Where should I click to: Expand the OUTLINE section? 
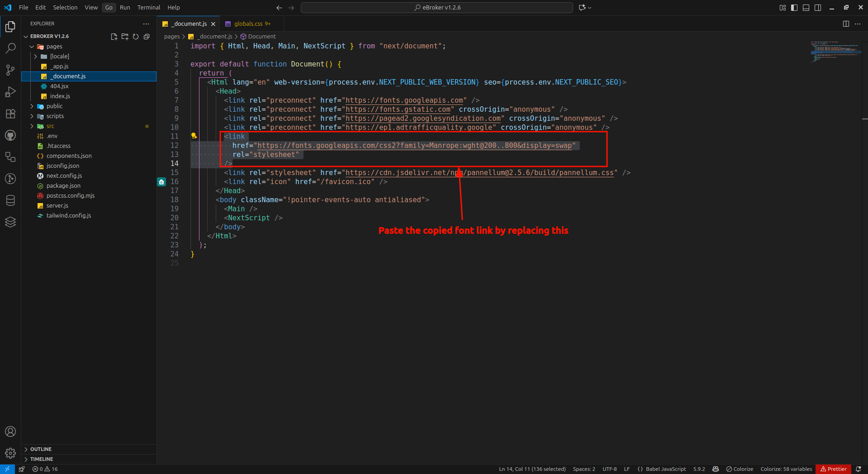(x=41, y=449)
